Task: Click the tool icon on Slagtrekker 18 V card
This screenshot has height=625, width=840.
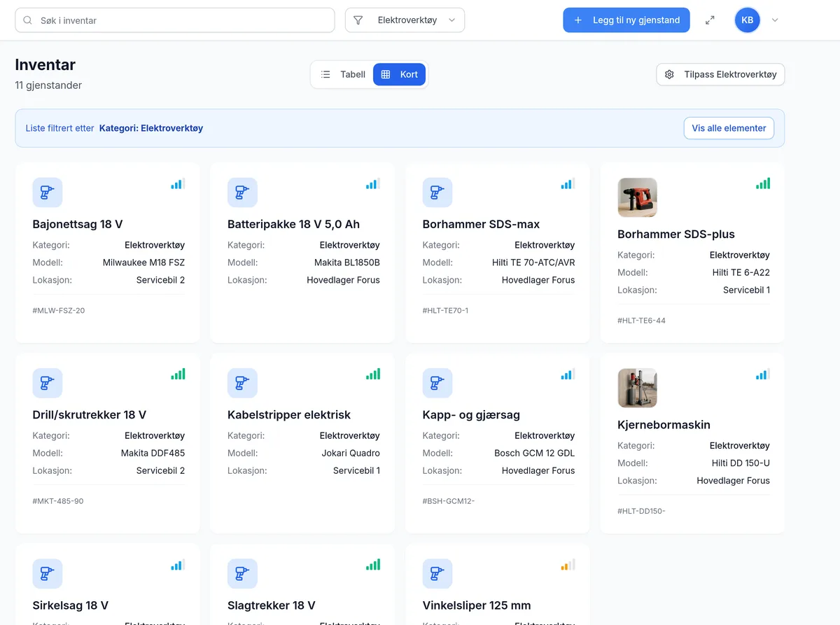Action: pos(242,573)
